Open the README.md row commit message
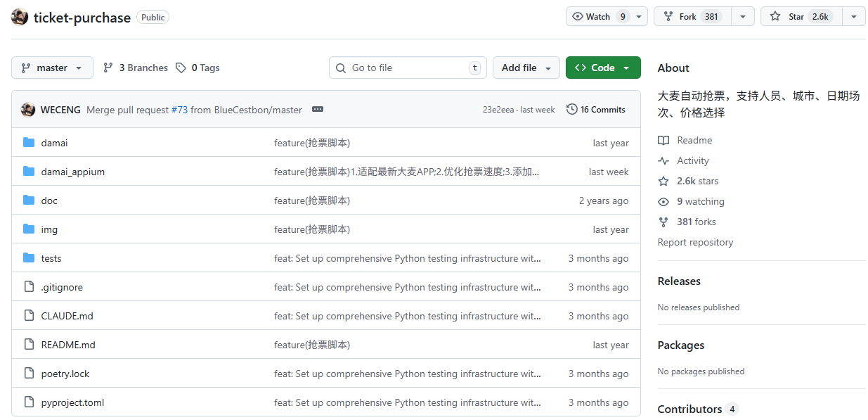Image resolution: width=868 pixels, height=420 pixels. pos(312,345)
